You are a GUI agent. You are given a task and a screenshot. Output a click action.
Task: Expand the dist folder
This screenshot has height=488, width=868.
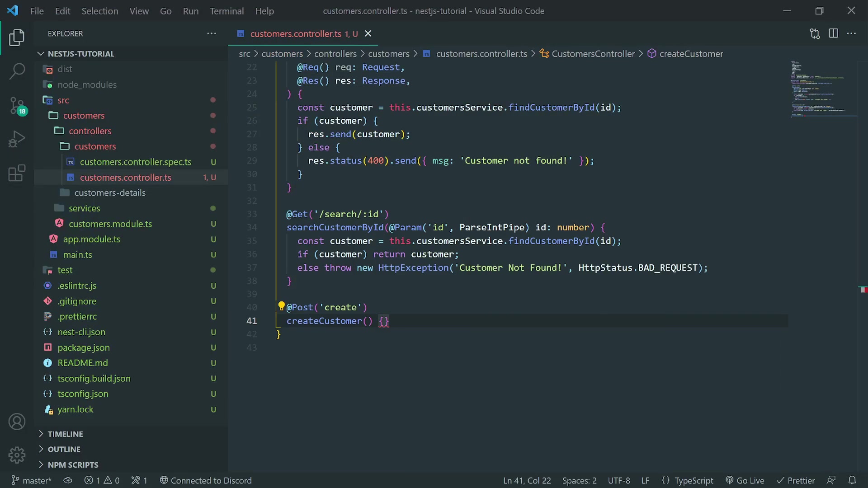click(x=131, y=69)
